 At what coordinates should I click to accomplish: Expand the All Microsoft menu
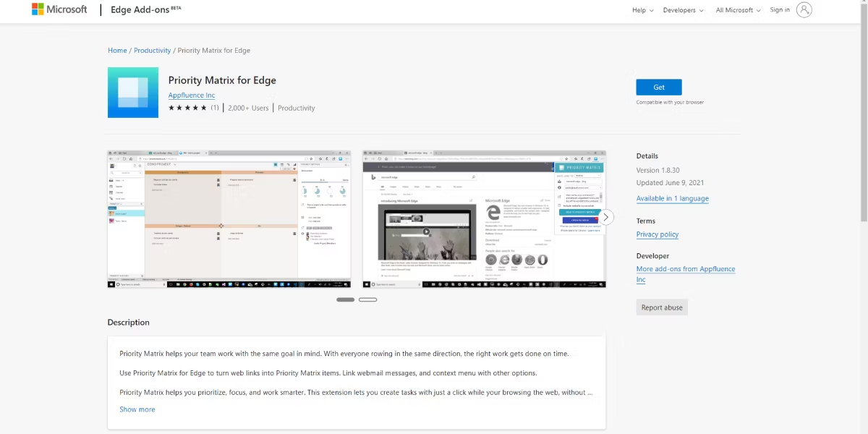tap(738, 10)
